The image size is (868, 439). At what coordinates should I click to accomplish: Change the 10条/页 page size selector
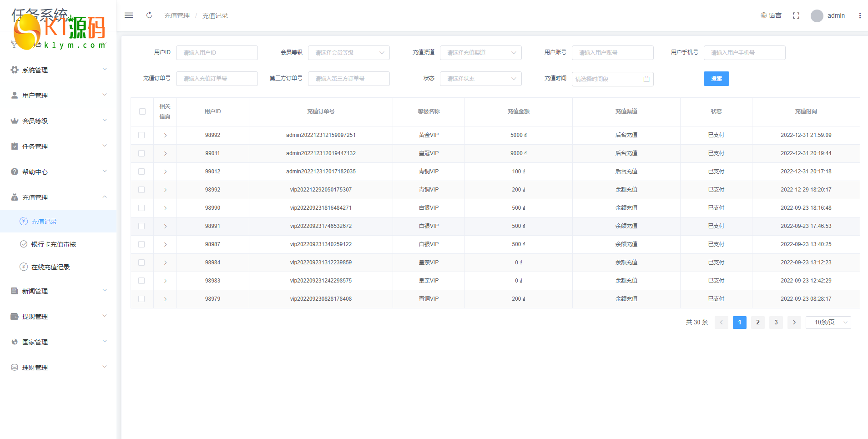pyautogui.click(x=828, y=323)
